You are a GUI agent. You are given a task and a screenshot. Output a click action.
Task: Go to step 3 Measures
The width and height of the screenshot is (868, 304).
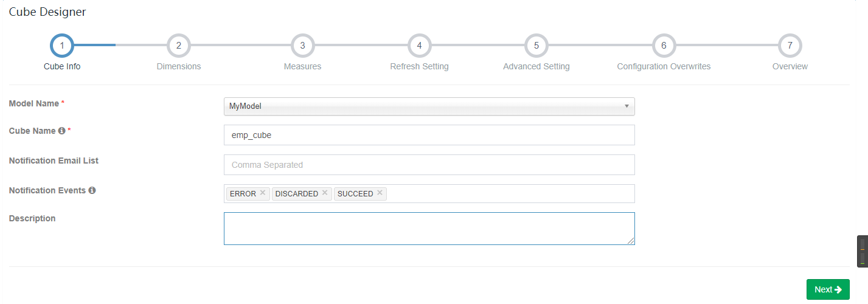click(302, 46)
